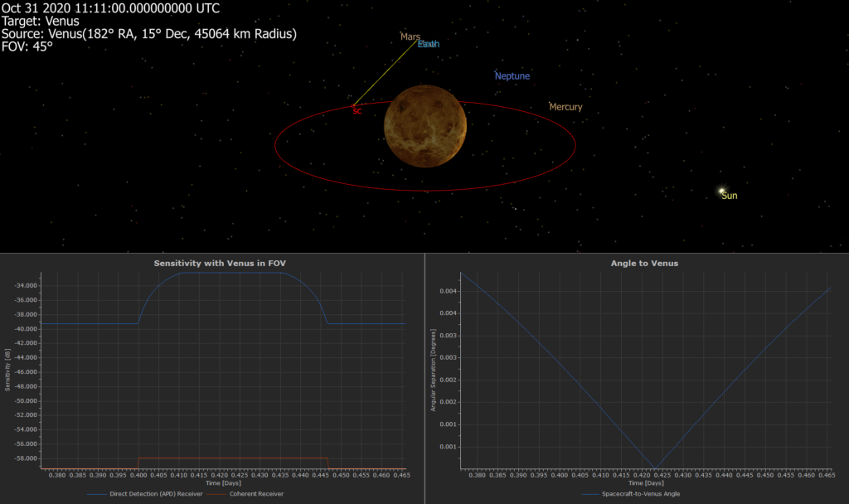Click the Venus globe in the 3D view
This screenshot has width=849, height=504.
pyautogui.click(x=425, y=126)
